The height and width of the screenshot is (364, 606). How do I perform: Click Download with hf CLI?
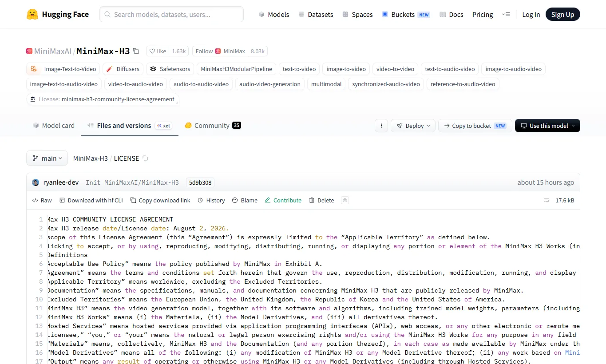coord(91,200)
